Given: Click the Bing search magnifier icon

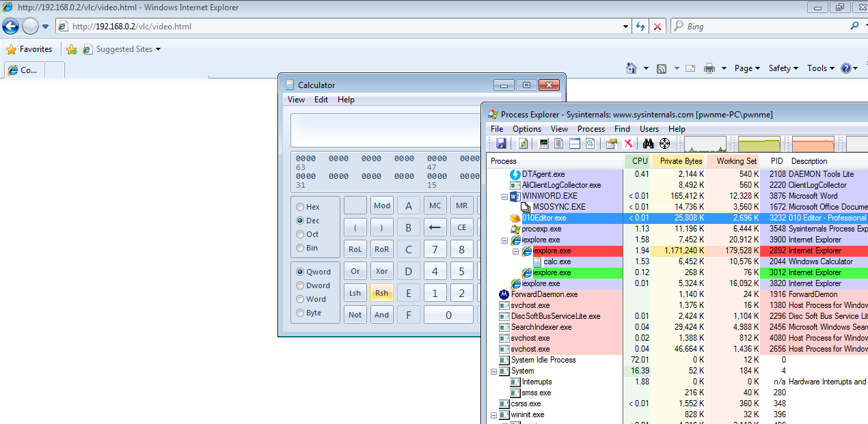Looking at the screenshot, I should point(854,26).
